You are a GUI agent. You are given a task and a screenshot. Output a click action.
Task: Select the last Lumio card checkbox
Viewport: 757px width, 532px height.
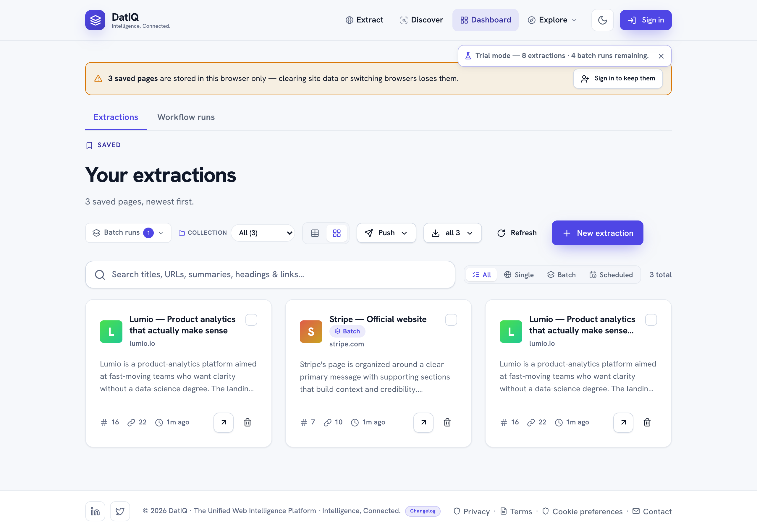pos(651,320)
